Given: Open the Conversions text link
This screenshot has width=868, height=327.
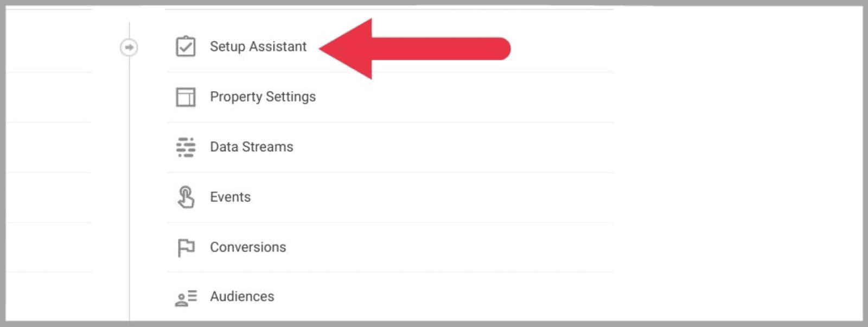Looking at the screenshot, I should click(248, 247).
